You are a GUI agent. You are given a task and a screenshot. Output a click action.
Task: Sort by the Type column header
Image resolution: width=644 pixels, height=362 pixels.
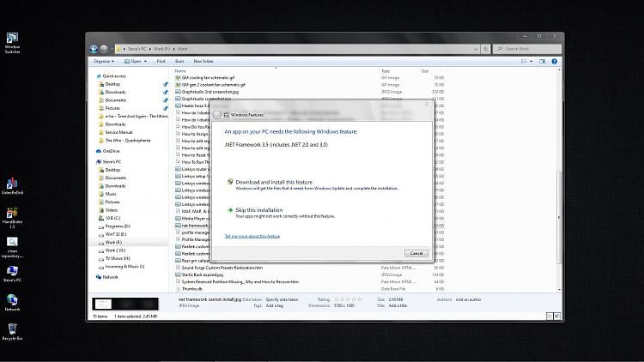click(x=386, y=71)
